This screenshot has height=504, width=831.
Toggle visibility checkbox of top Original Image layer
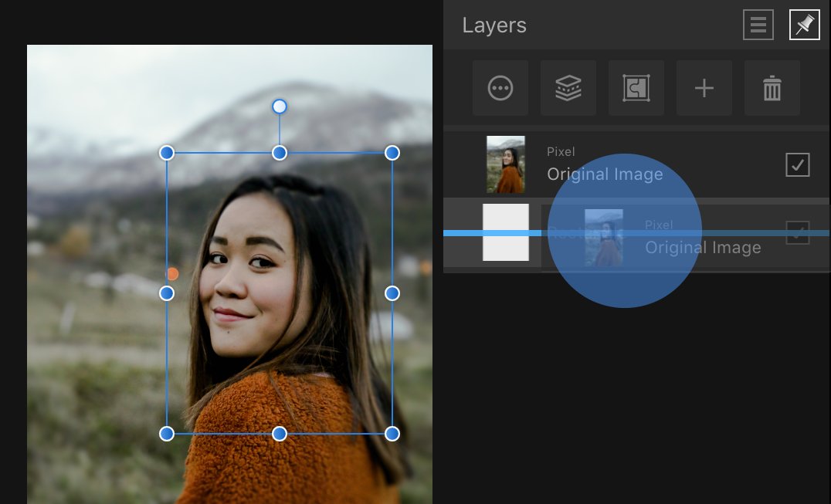pyautogui.click(x=798, y=164)
